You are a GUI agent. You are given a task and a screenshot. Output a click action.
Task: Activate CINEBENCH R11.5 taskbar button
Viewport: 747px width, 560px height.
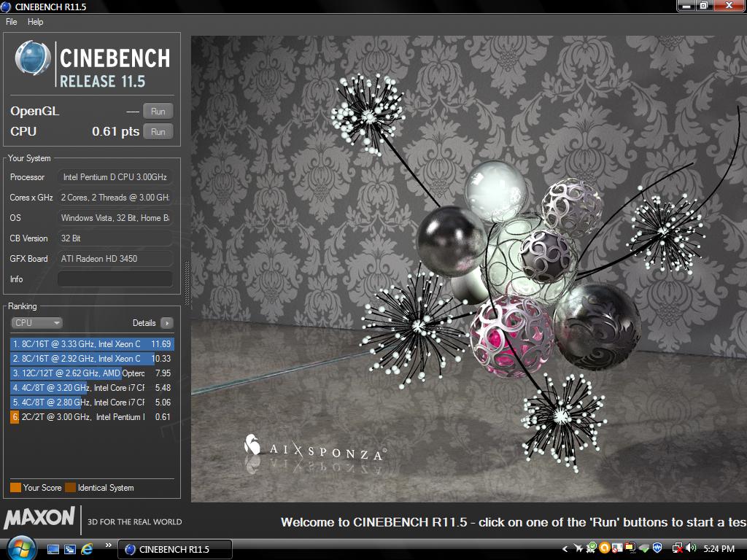[x=175, y=550]
